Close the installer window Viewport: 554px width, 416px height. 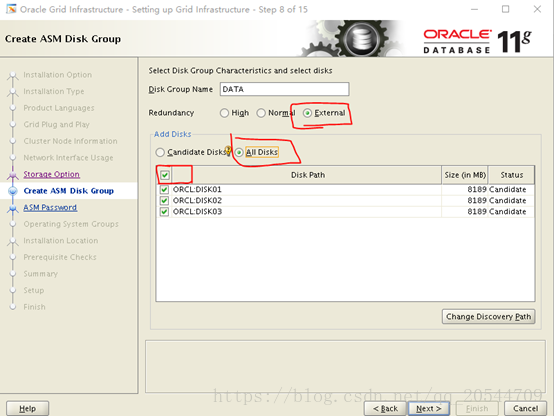pos(537,9)
